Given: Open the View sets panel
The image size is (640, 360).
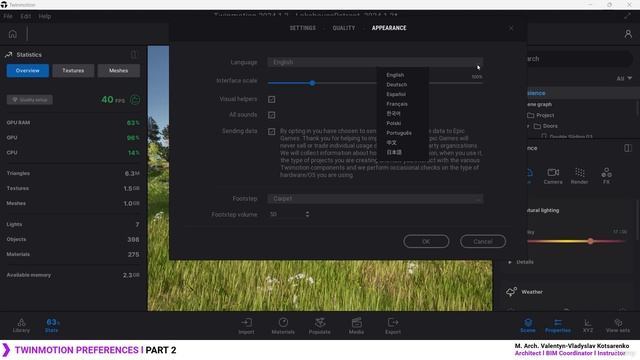Looking at the screenshot, I should point(618,326).
